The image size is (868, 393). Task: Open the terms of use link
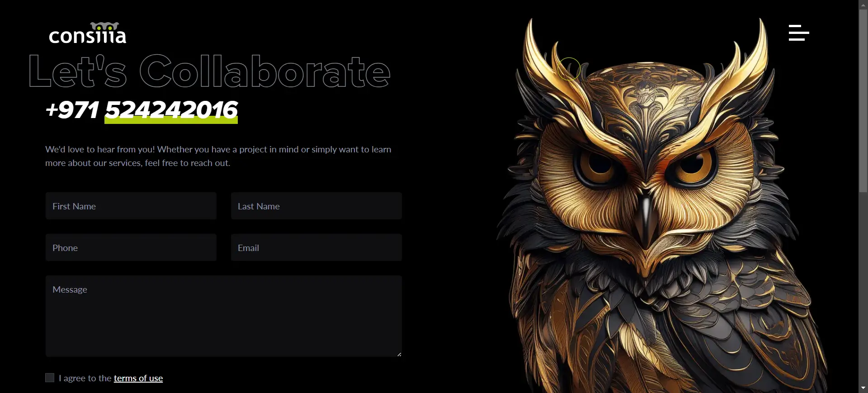138,378
